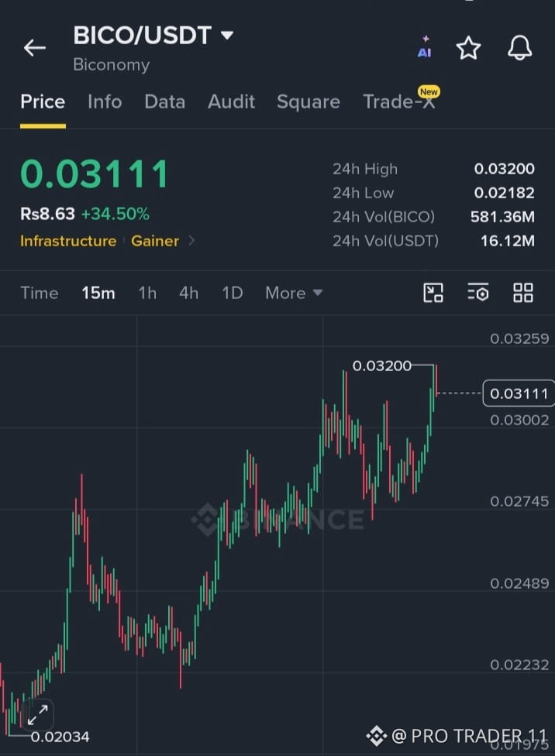Select the Time chart interval
This screenshot has height=756, width=555.
coord(39,293)
